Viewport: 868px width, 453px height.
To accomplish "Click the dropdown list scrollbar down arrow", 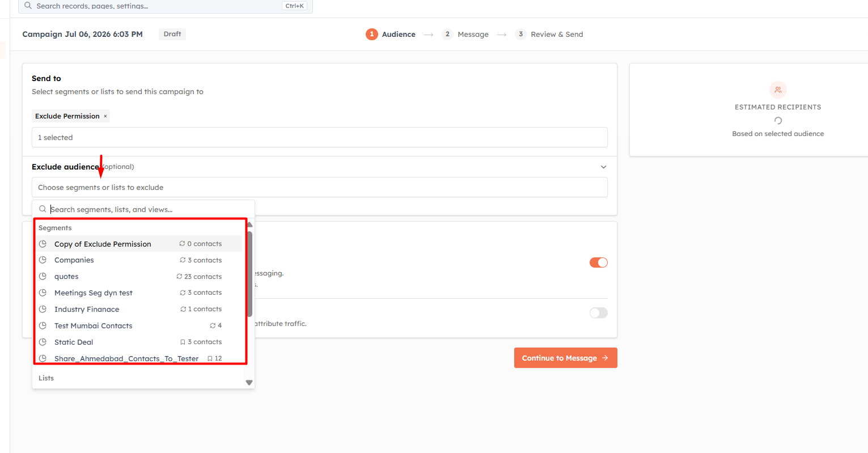I will click(249, 383).
